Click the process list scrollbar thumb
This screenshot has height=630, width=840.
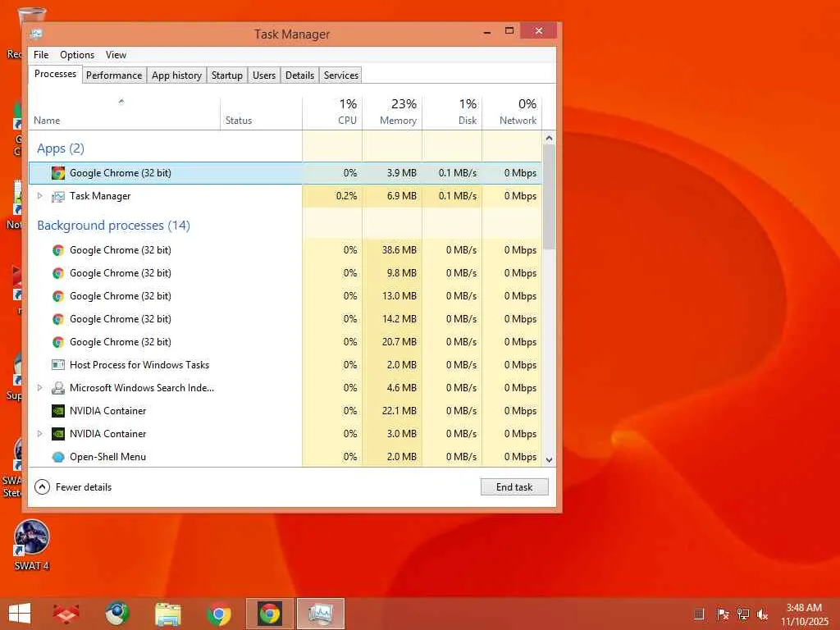[549, 197]
